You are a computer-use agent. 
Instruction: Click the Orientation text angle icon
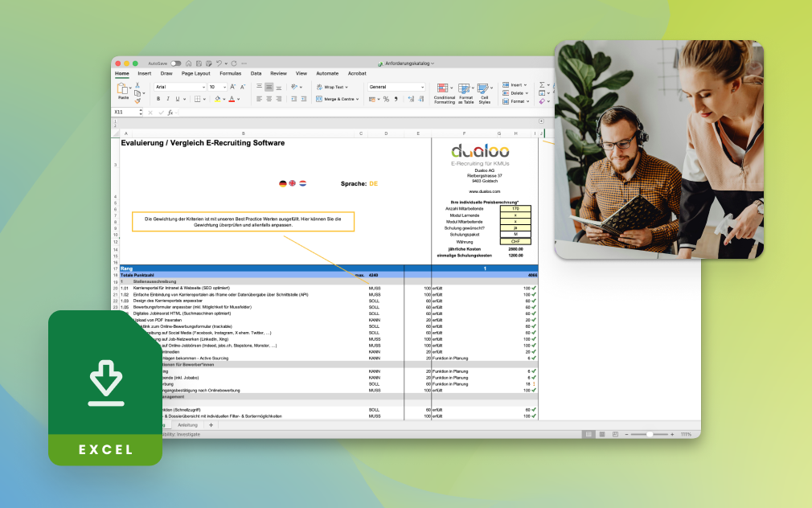pyautogui.click(x=293, y=87)
